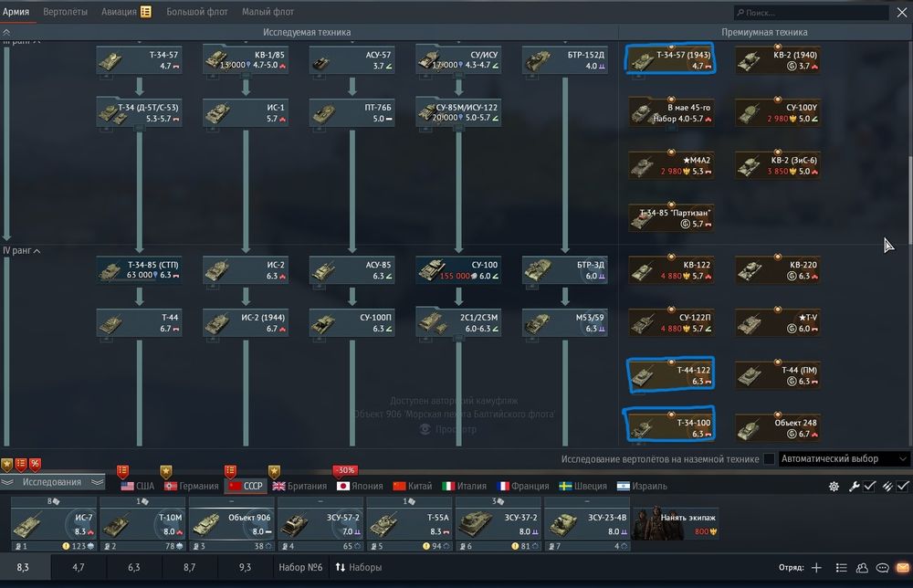Collapse tree with top-left chevron
The height and width of the screenshot is (588, 913).
tap(6, 32)
